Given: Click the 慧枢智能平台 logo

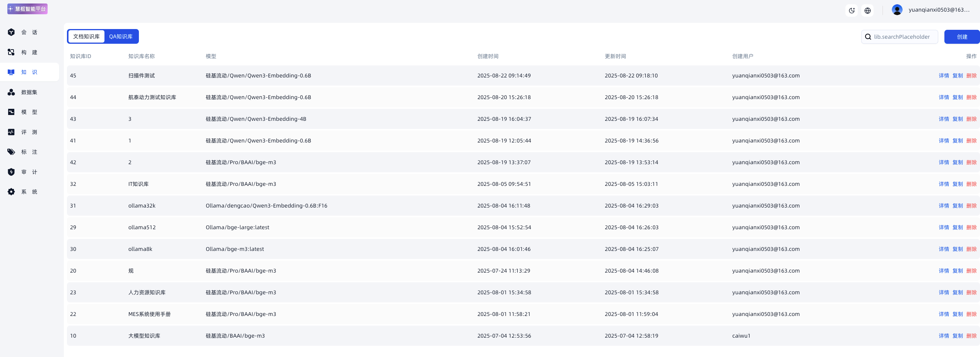Looking at the screenshot, I should point(27,9).
